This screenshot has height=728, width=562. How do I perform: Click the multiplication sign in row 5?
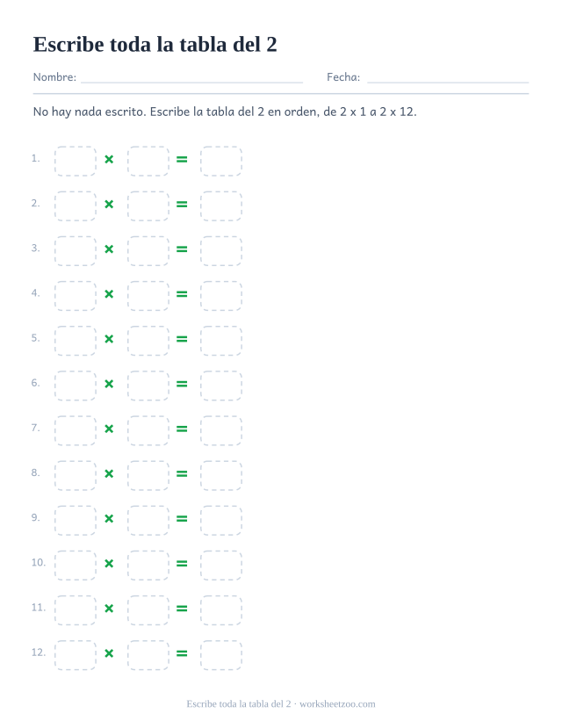coord(109,339)
